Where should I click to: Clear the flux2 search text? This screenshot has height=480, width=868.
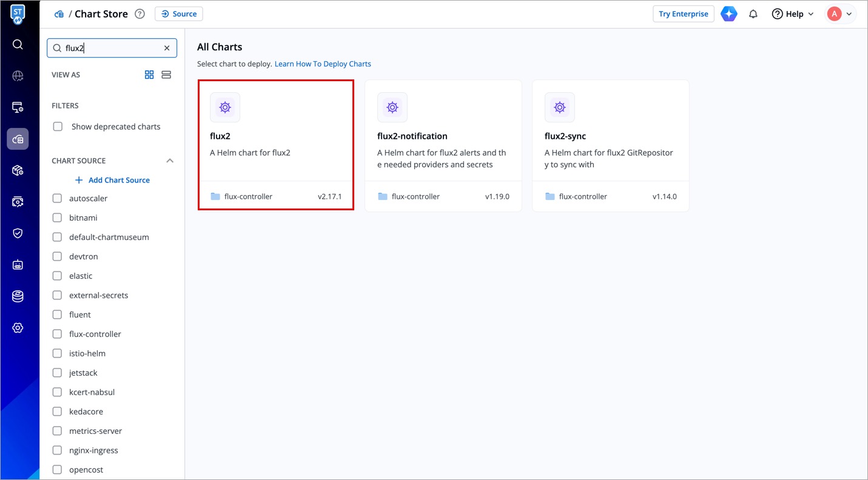(x=167, y=48)
